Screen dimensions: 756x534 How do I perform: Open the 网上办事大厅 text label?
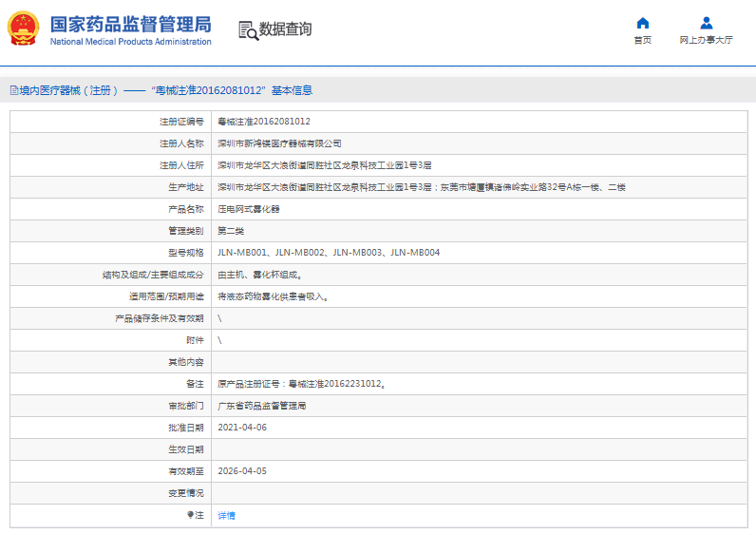[706, 40]
